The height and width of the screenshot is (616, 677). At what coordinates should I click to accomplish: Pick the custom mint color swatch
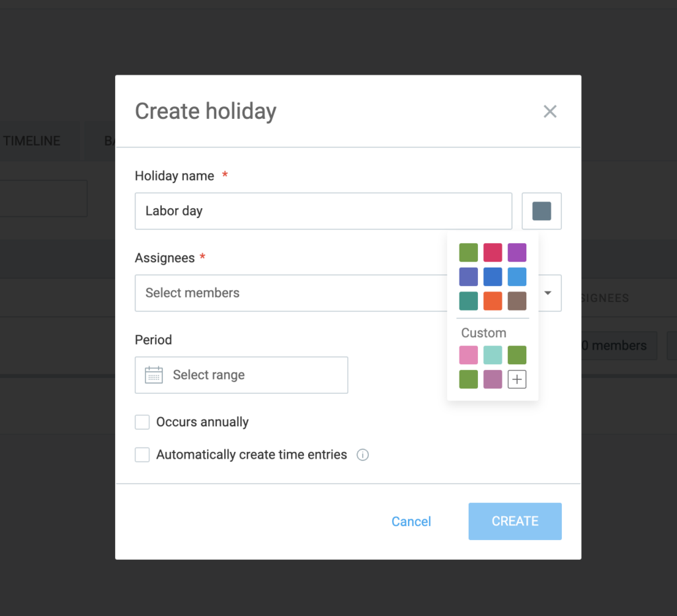point(493,355)
